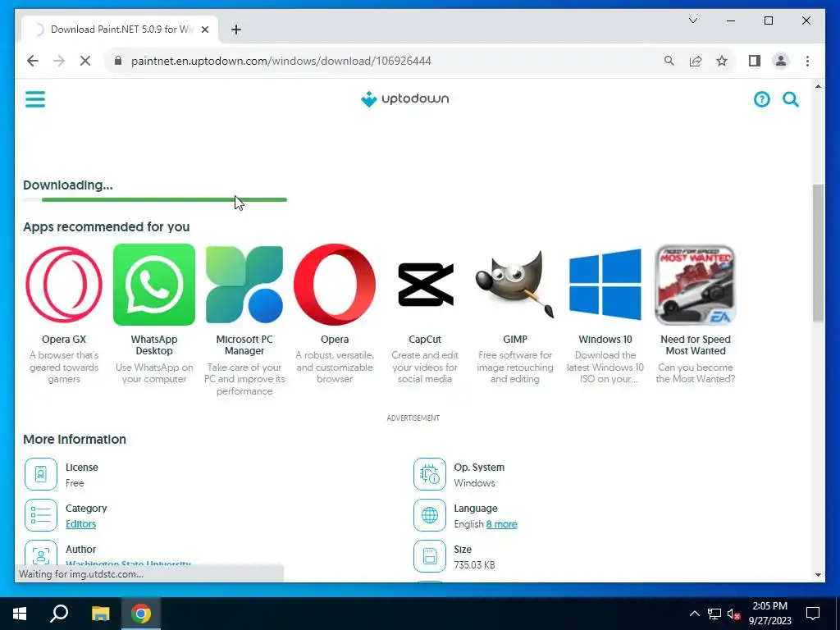Open the Editors category link
The width and height of the screenshot is (840, 630).
tap(81, 524)
